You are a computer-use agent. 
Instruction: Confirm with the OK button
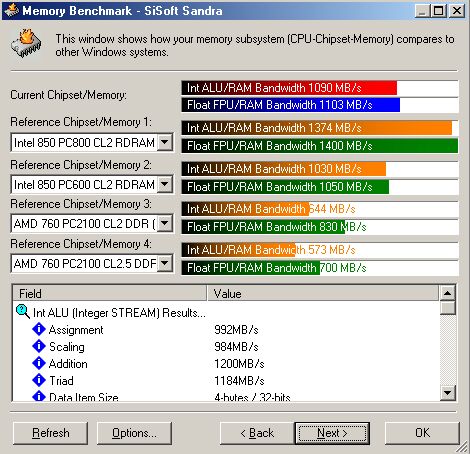422,433
